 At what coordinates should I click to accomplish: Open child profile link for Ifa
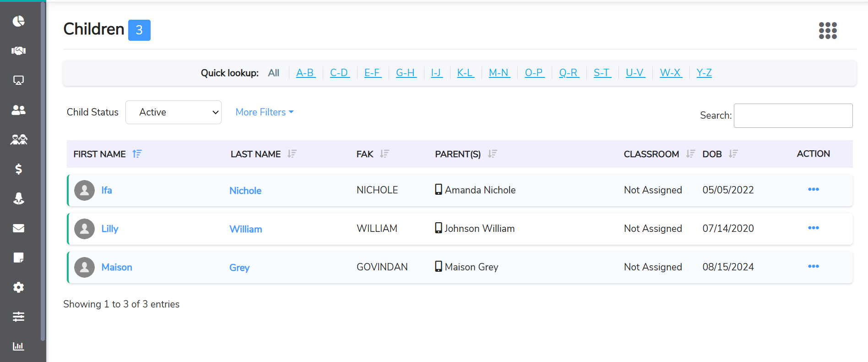107,190
